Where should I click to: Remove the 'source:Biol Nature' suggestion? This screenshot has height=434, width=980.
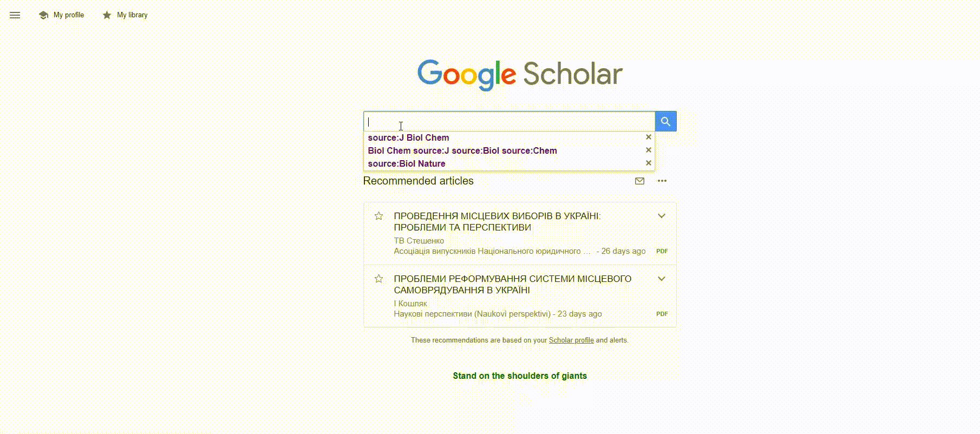(648, 163)
